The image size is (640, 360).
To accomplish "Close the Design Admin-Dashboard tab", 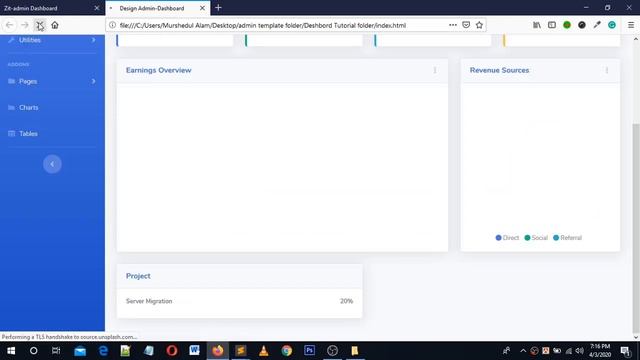I will (202, 8).
